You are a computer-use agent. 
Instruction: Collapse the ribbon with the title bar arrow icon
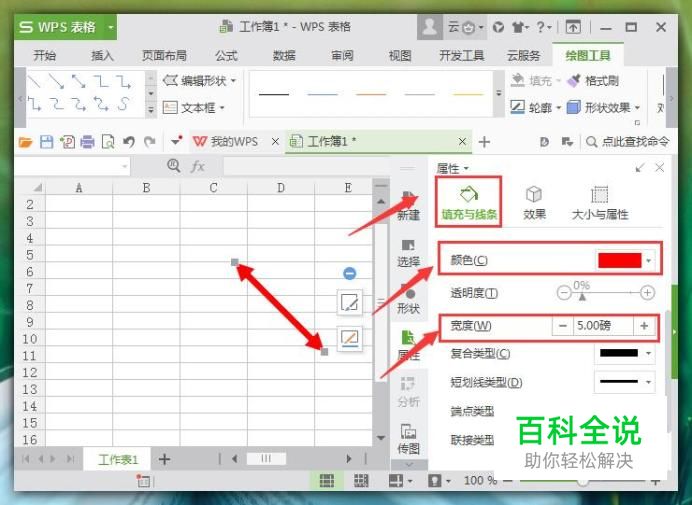(573, 27)
